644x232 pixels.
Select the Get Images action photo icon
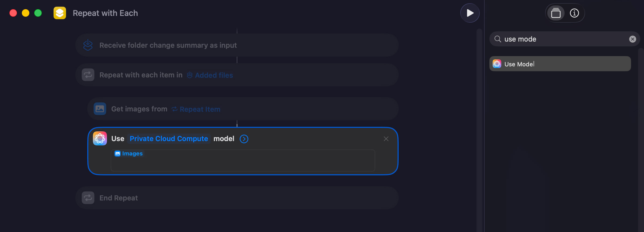point(100,109)
